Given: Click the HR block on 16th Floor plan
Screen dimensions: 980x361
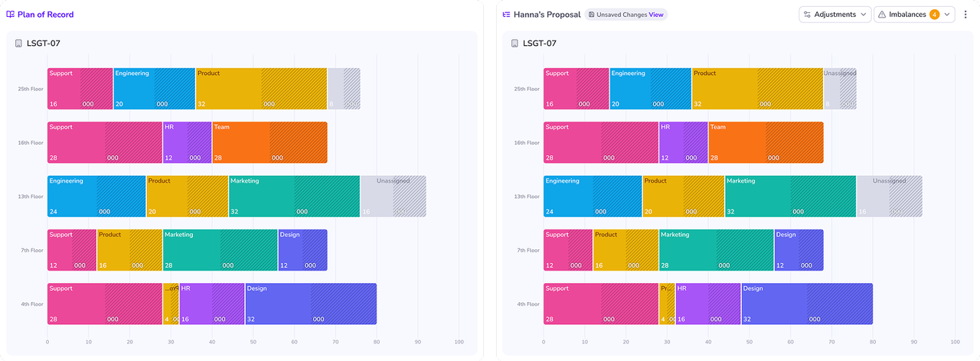Looking at the screenshot, I should point(188,142).
